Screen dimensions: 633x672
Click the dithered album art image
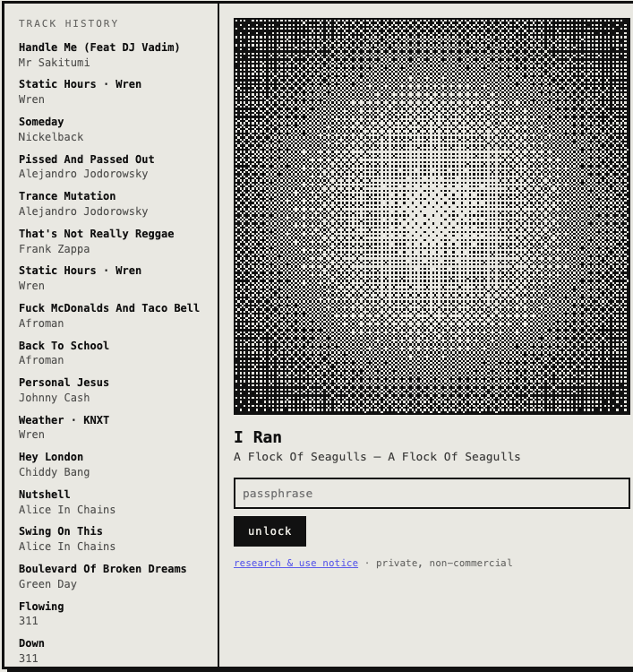432,217
